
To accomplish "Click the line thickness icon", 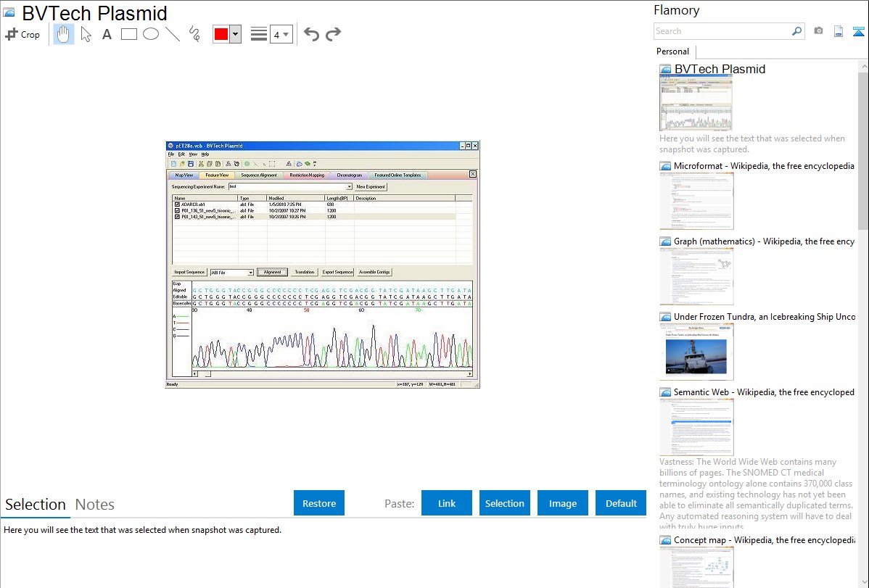I will tap(259, 34).
